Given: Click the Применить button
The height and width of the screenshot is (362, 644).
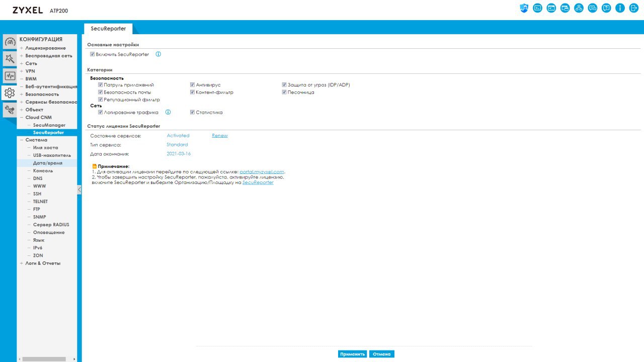Looking at the screenshot, I should 353,354.
